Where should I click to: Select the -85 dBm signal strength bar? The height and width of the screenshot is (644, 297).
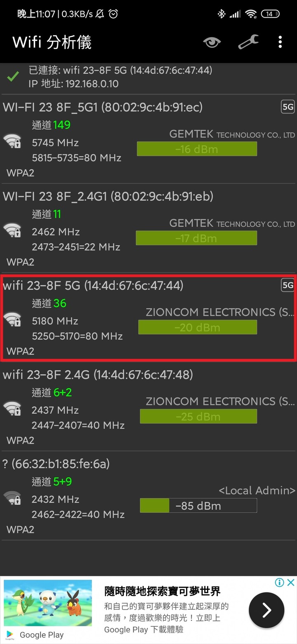[x=198, y=506]
